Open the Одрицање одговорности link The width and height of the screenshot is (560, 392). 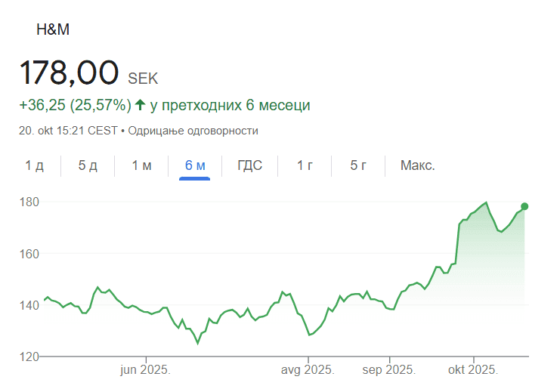(x=193, y=131)
